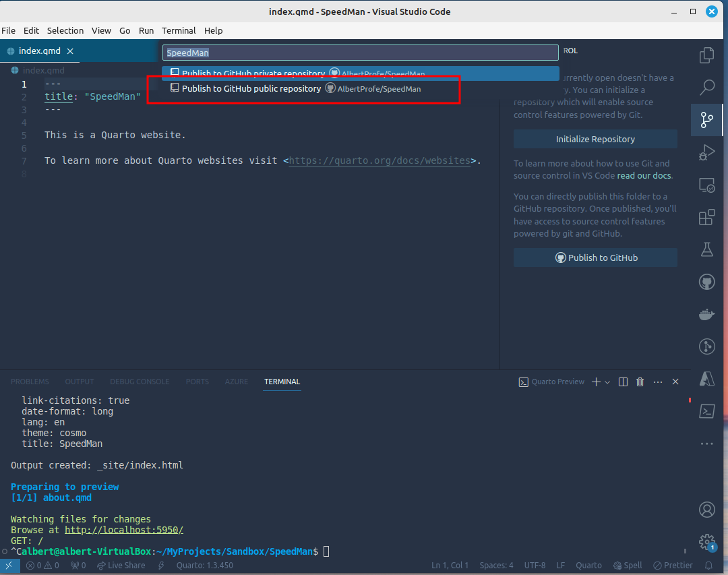
Task: Click the Publish to GitHub button
Action: point(595,258)
